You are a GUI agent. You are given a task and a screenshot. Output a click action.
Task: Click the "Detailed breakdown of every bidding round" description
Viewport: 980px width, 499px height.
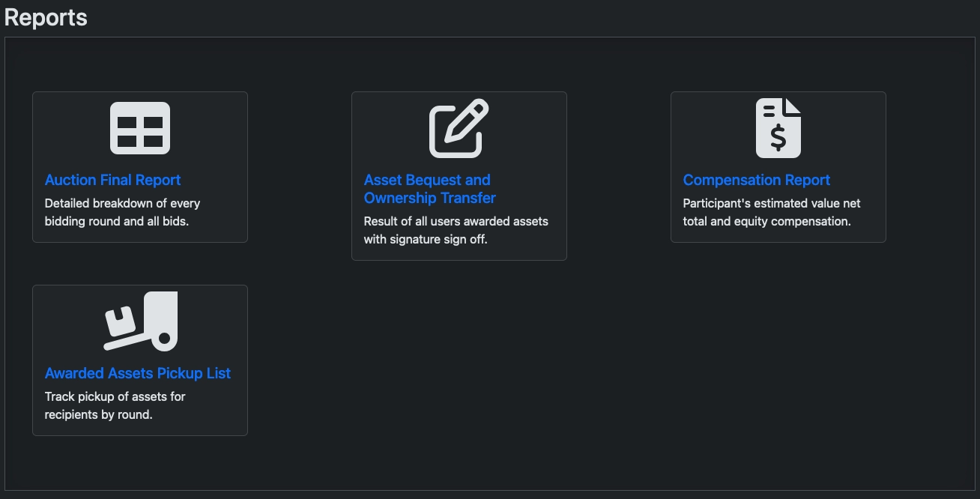pyautogui.click(x=122, y=203)
